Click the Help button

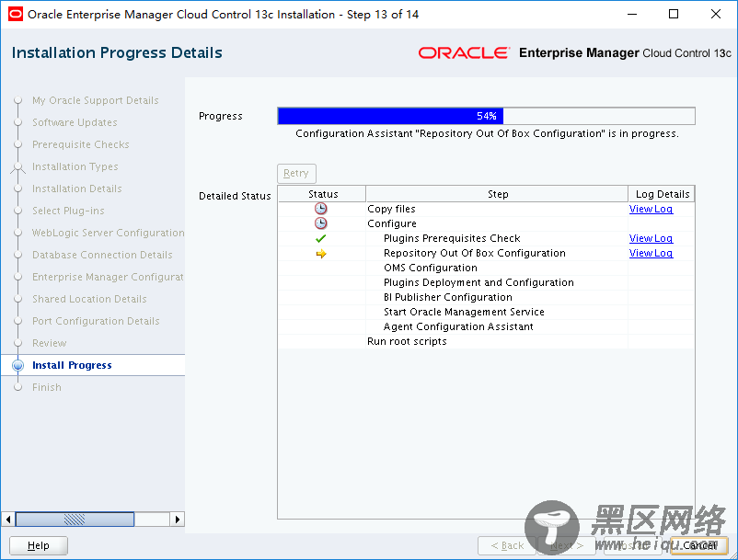point(39,545)
